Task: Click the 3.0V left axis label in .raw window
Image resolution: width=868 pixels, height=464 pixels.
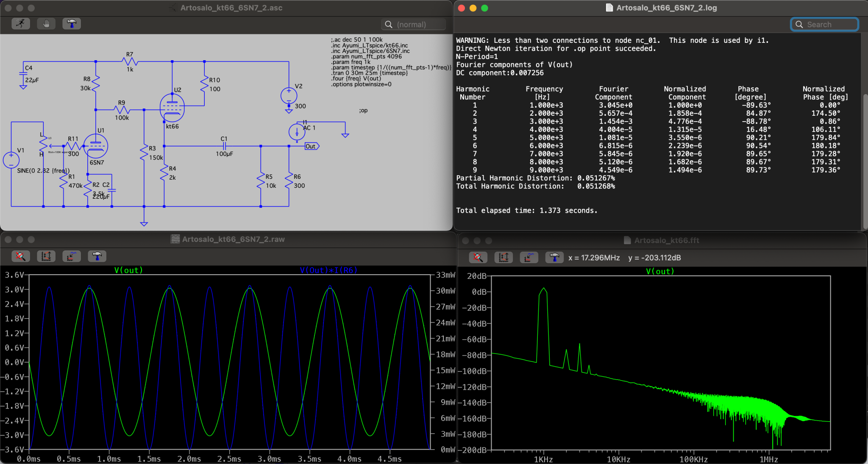Action: click(14, 289)
